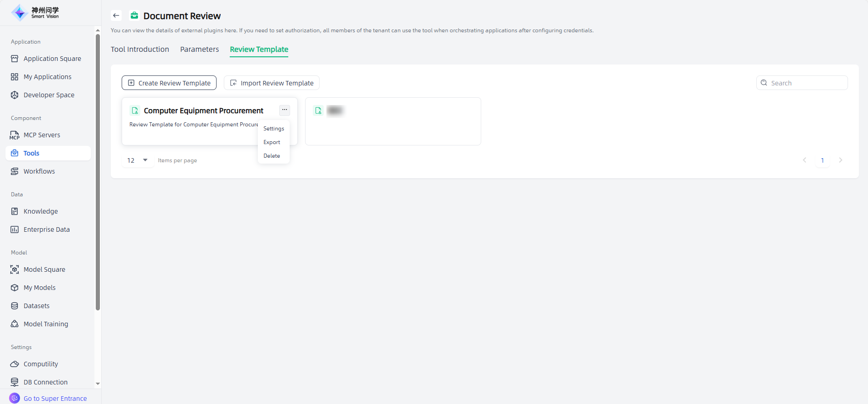The width and height of the screenshot is (868, 404).
Task: Click the Datasets icon in sidebar
Action: 15,306
